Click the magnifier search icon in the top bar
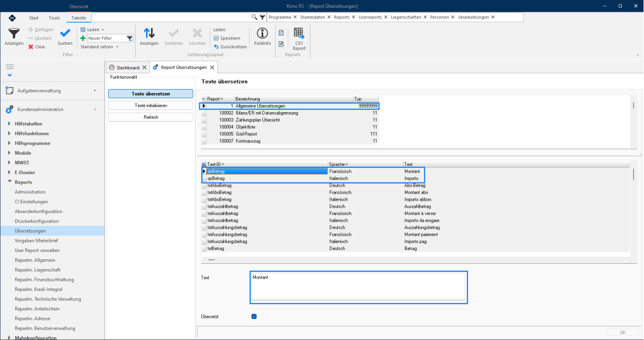This screenshot has width=644, height=340. coord(254,17)
